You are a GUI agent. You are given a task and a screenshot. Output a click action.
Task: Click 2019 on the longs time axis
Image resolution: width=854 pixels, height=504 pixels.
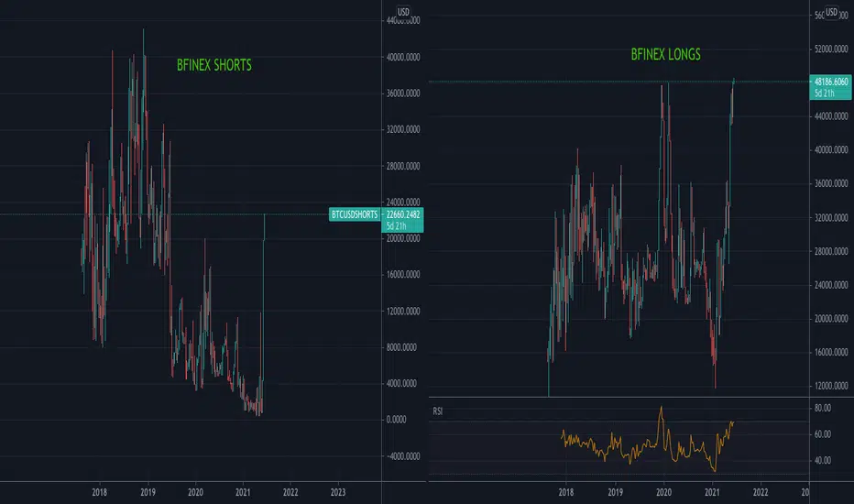click(616, 493)
